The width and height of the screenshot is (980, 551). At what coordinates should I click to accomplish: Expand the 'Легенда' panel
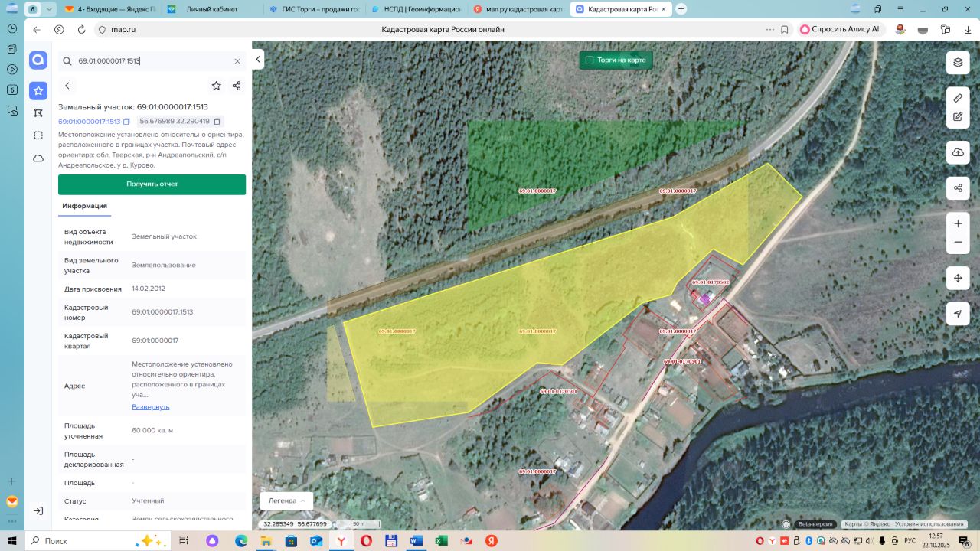click(286, 500)
